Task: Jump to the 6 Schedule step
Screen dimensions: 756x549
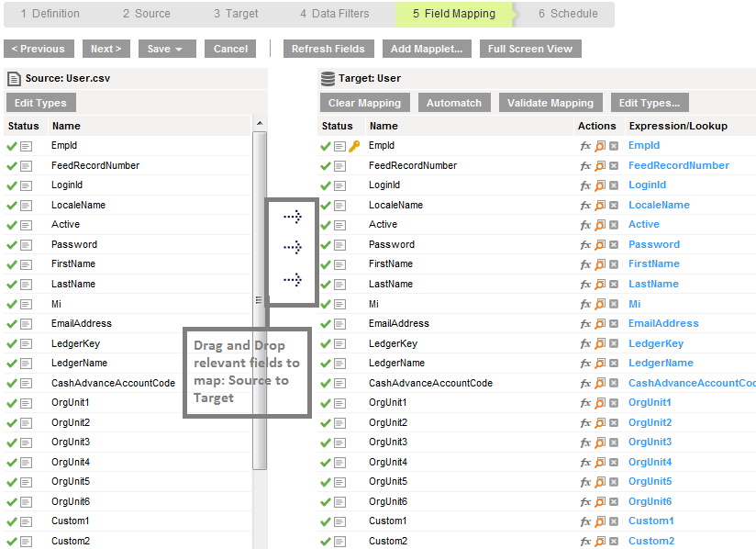Action: point(568,14)
